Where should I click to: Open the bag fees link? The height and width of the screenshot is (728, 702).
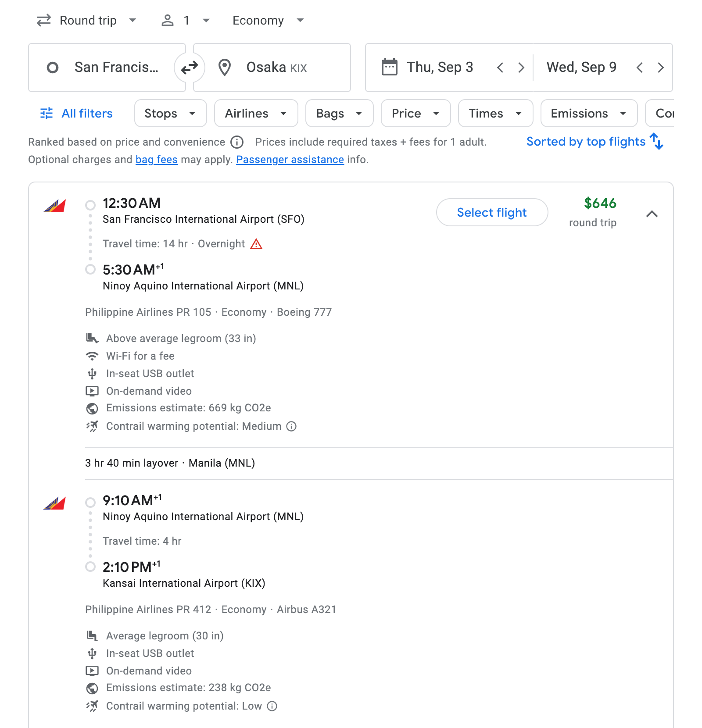click(x=156, y=160)
